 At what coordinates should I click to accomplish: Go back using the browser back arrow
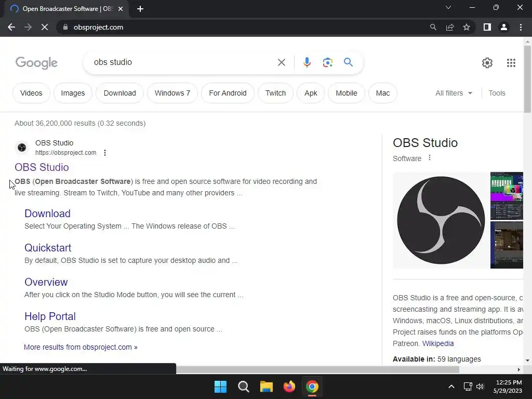click(11, 27)
